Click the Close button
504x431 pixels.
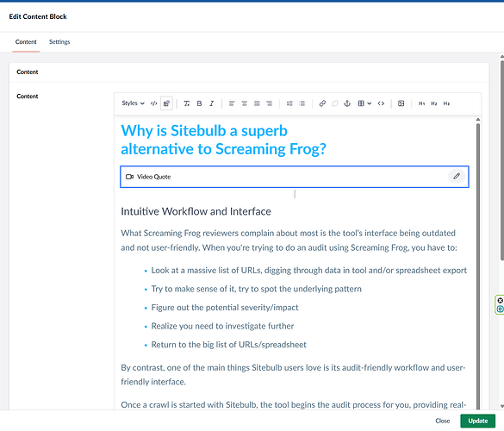pos(443,421)
